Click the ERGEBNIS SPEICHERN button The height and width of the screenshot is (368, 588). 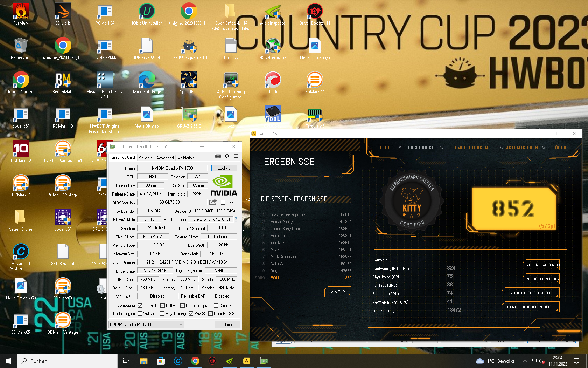coord(541,279)
